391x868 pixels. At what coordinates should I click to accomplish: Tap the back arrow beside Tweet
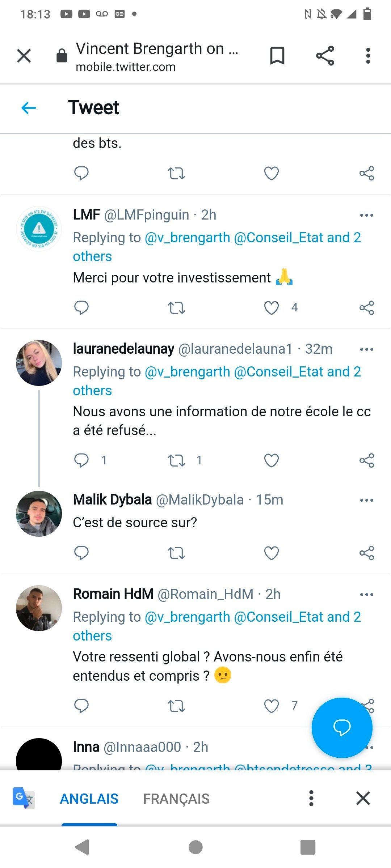[29, 108]
